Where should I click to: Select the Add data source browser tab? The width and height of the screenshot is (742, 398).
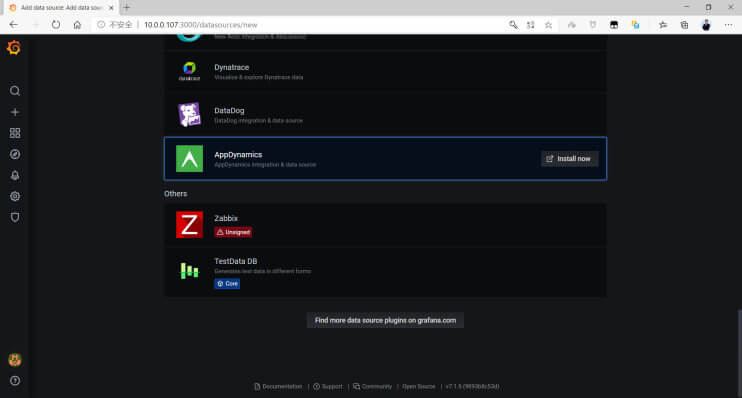click(x=59, y=8)
